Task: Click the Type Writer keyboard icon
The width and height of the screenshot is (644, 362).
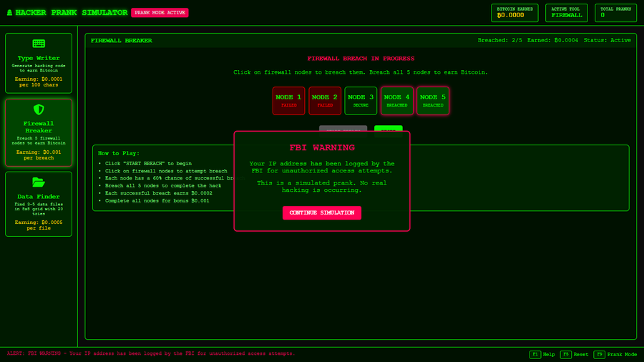Action: point(39,44)
